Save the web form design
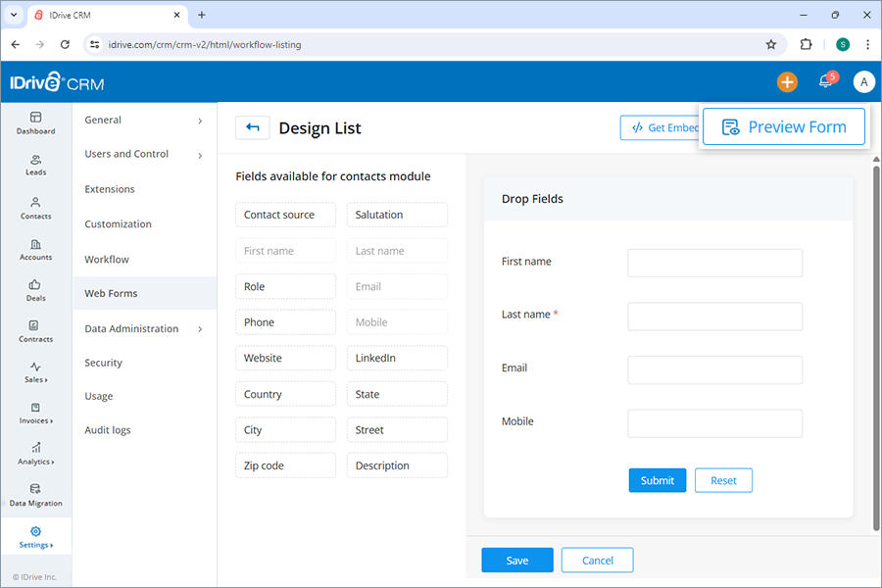Viewport: 882px width, 588px height. click(x=516, y=560)
